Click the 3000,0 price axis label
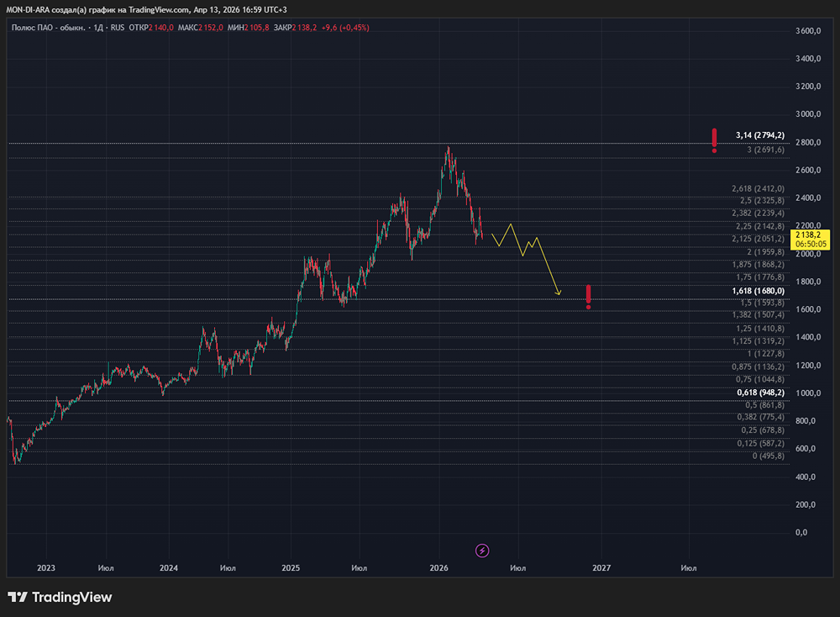Image resolution: width=840 pixels, height=617 pixels. click(808, 114)
